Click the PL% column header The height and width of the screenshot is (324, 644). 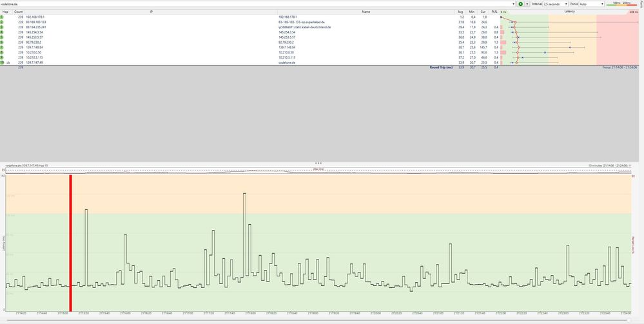[x=494, y=12]
